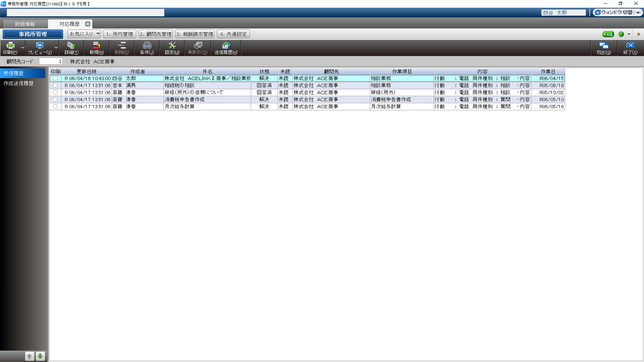The height and width of the screenshot is (362, 644).
Task: Click the 四谷 太郎 user name field
Action: (563, 12)
